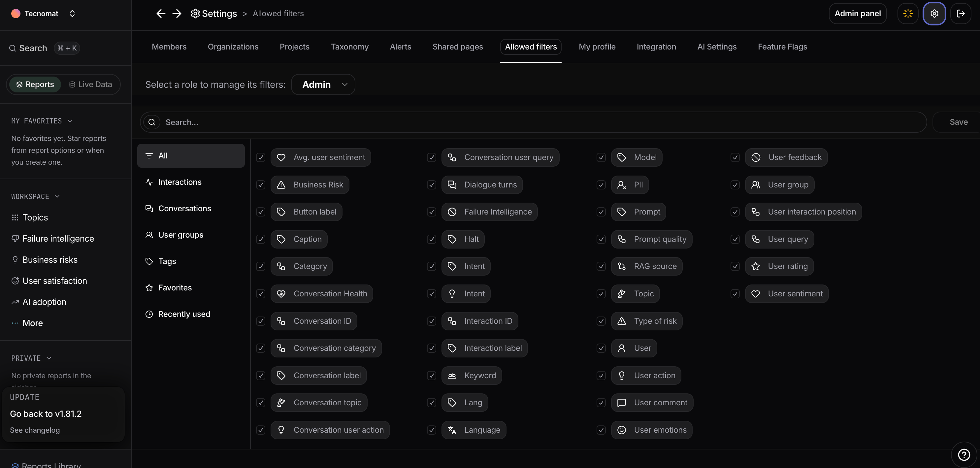Click the Interactions activity icon
This screenshot has width=980, height=468.
(x=149, y=182)
